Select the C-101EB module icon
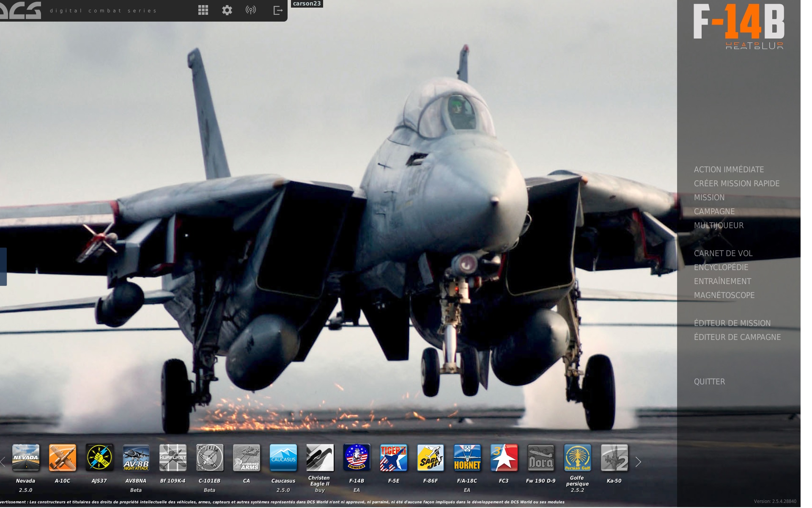The height and width of the screenshot is (508, 812). [x=210, y=458]
